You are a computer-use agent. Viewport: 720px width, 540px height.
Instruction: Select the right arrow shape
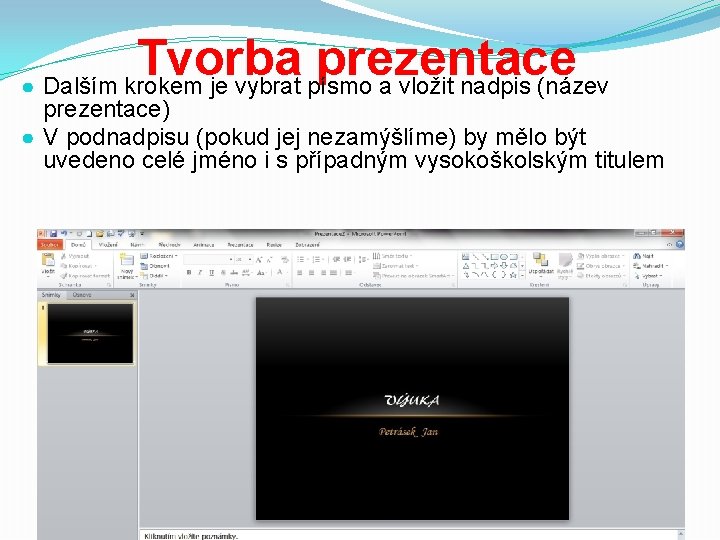tap(494, 266)
